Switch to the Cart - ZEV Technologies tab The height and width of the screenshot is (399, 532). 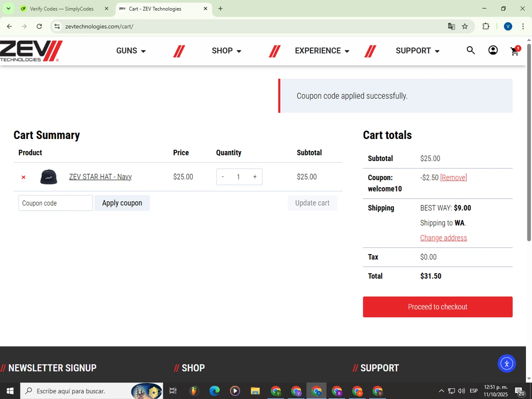pos(164,9)
